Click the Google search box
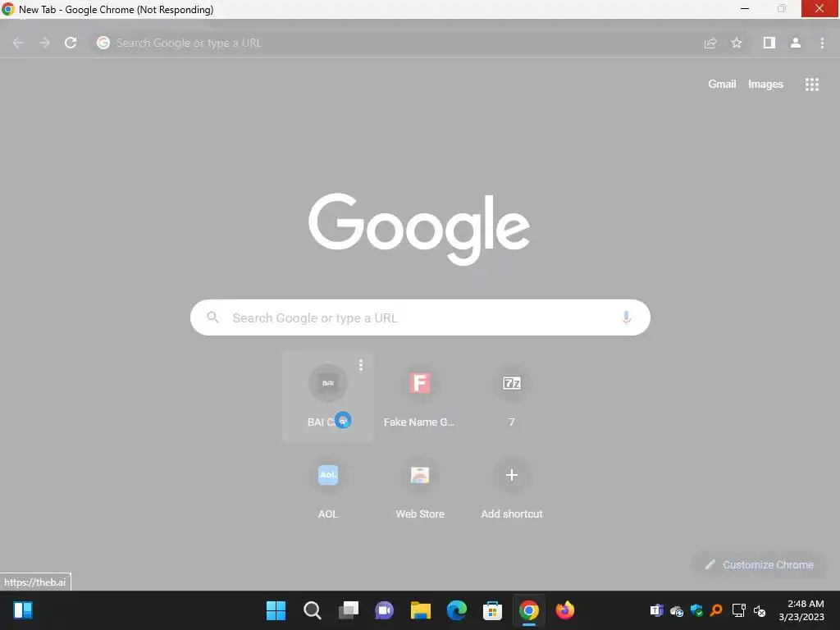 [x=420, y=317]
